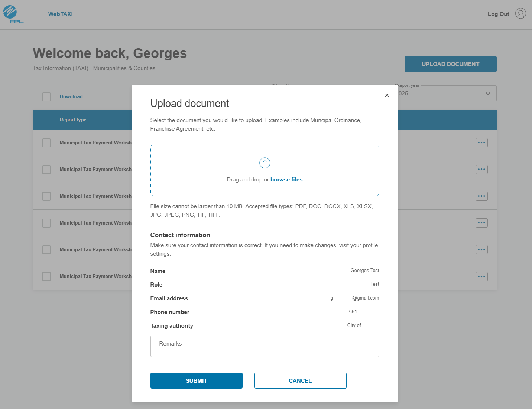Open more options on first worksheet row
The width and height of the screenshot is (532, 409).
481,143
